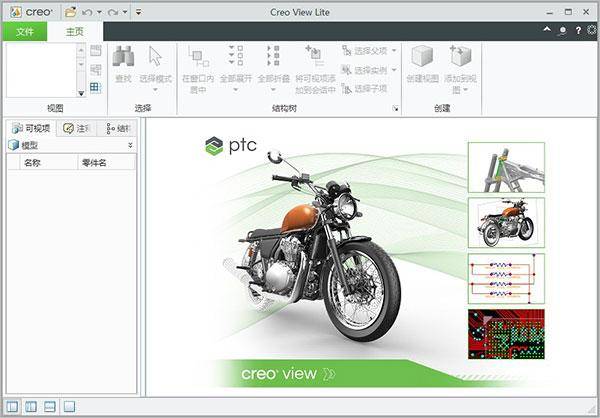The width and height of the screenshot is (600, 418).
Task: Click the 选择实例 button
Action: 369,70
